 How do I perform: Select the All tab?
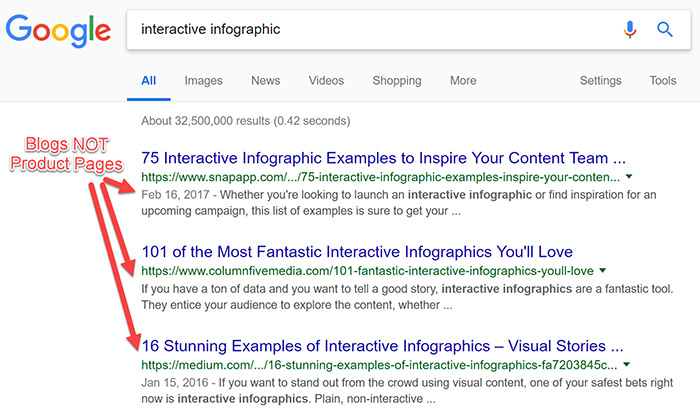(149, 81)
